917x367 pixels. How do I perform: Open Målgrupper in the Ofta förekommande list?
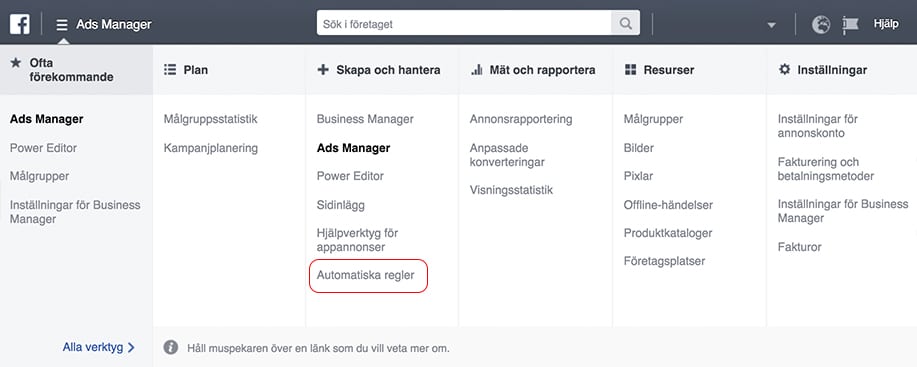pyautogui.click(x=39, y=176)
